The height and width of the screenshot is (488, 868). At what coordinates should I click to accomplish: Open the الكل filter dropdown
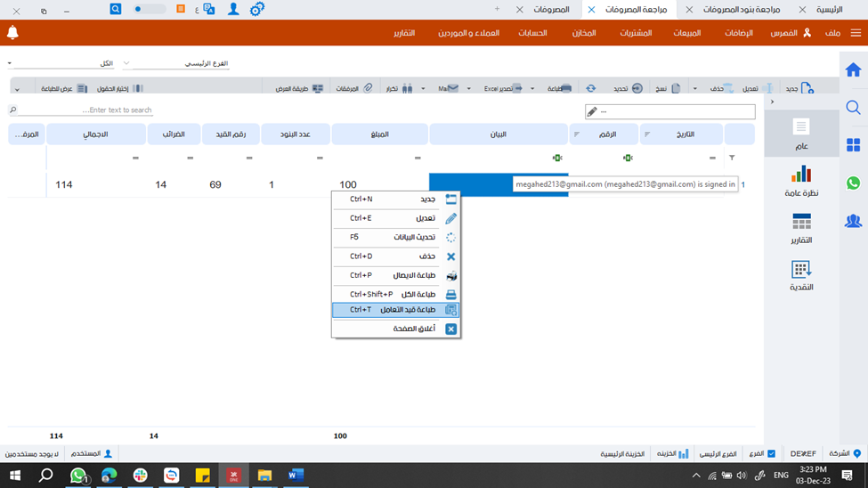point(10,64)
